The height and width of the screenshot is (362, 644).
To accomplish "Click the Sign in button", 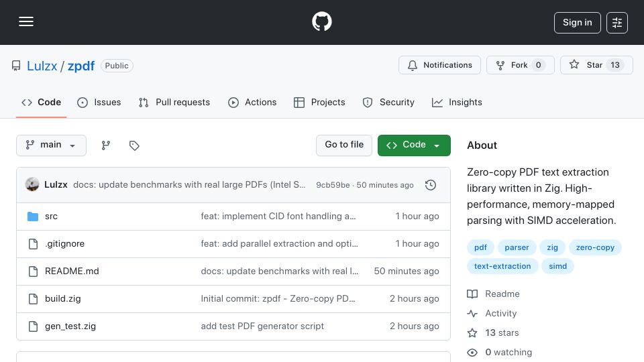I will coord(577,23).
